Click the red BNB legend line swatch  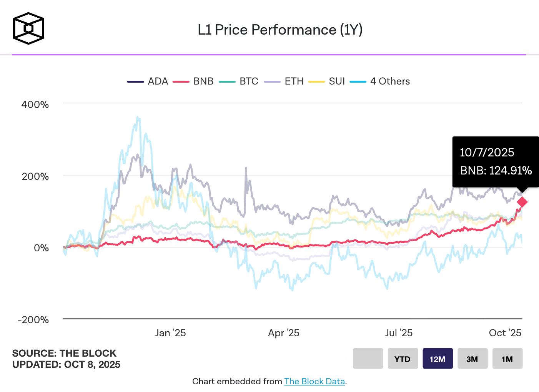tap(181, 81)
